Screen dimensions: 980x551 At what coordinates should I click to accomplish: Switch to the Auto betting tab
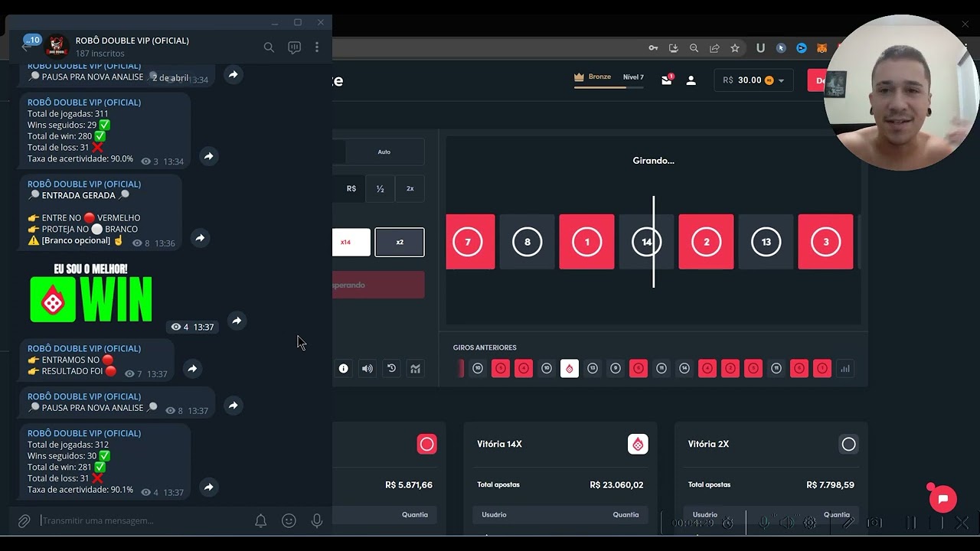(384, 152)
